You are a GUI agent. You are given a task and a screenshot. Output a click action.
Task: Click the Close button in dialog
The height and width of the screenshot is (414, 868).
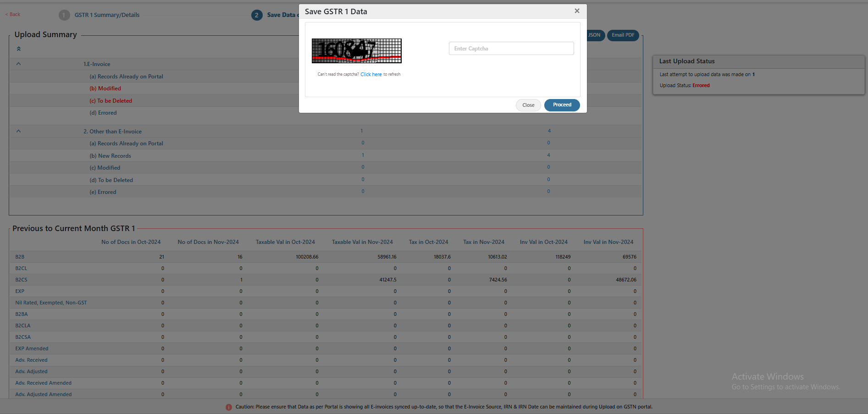(528, 105)
